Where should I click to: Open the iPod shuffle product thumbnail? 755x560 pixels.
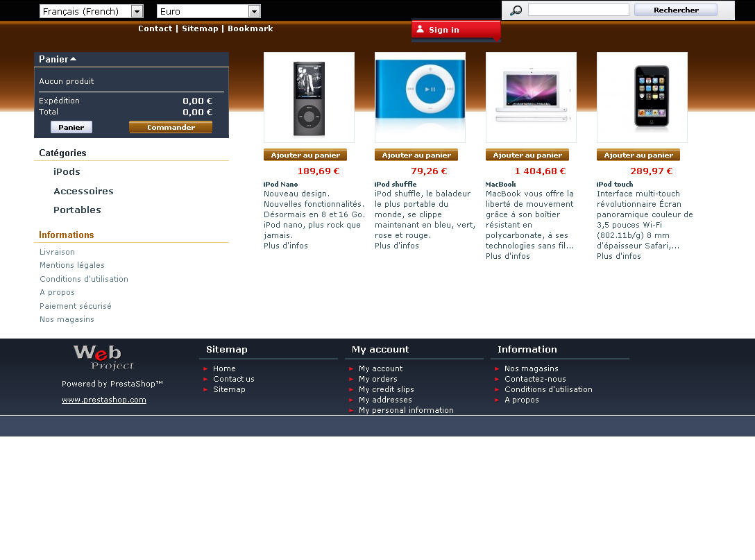pos(420,97)
